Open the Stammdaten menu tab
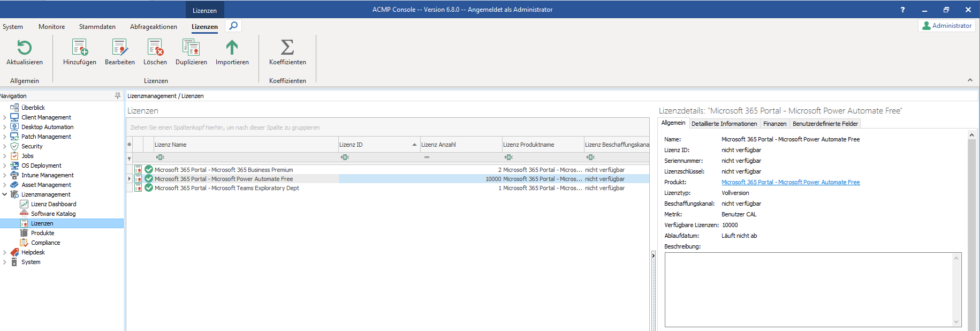Viewport: 980px width, 331px height. click(97, 27)
